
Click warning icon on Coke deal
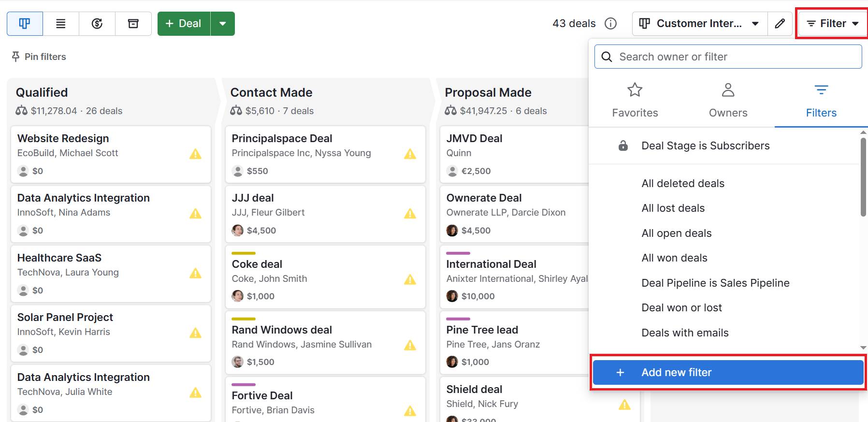[x=410, y=279]
